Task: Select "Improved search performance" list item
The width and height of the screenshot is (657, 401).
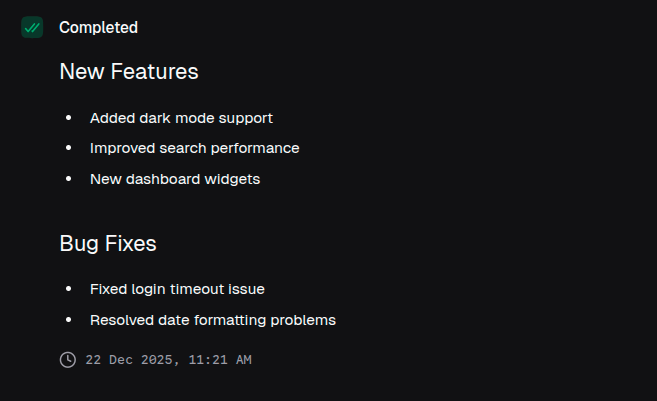Action: (x=194, y=148)
